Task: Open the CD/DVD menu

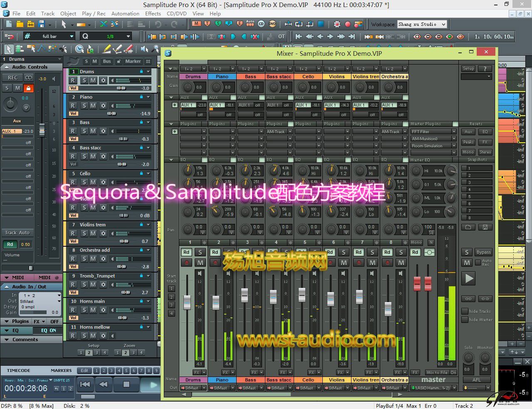Action: pyautogui.click(x=177, y=13)
